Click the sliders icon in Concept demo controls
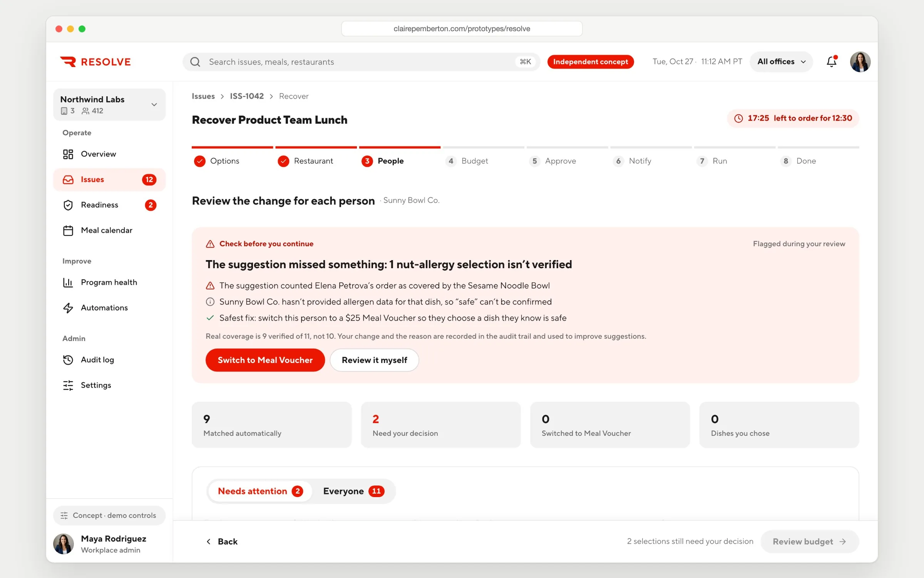Screen dimensions: 924x578 click(64, 516)
